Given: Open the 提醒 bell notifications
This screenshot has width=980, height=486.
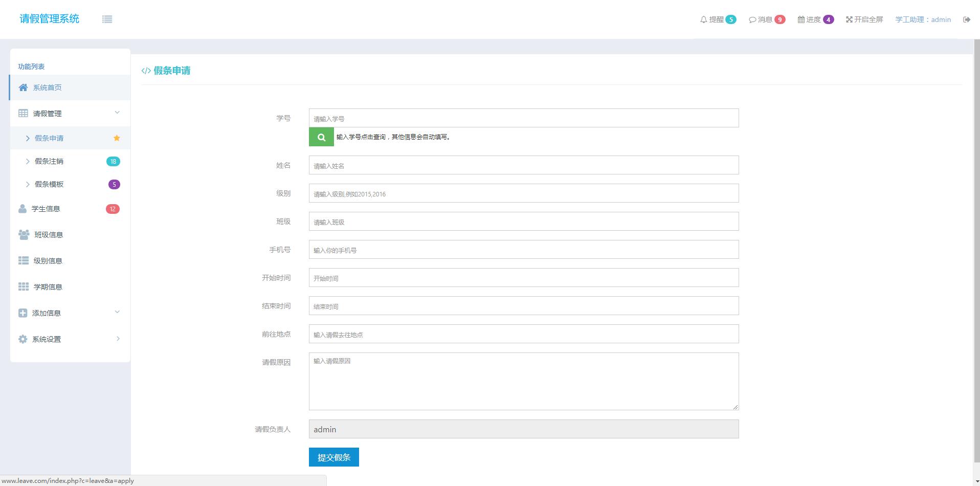Looking at the screenshot, I should click(718, 19).
